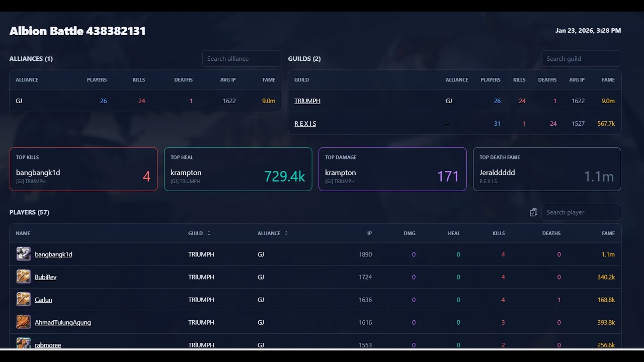The width and height of the screenshot is (644, 362).
Task: Open the BubiRev player link
Action: (45, 277)
